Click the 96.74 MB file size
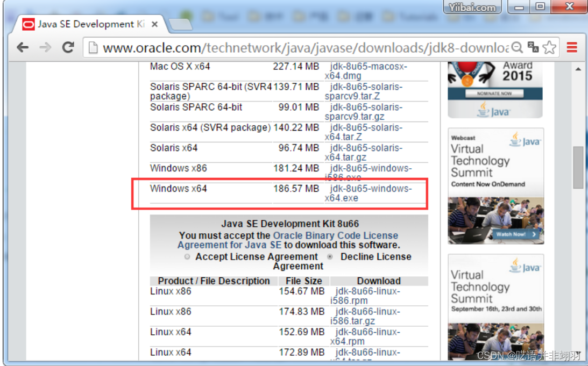 [x=299, y=148]
